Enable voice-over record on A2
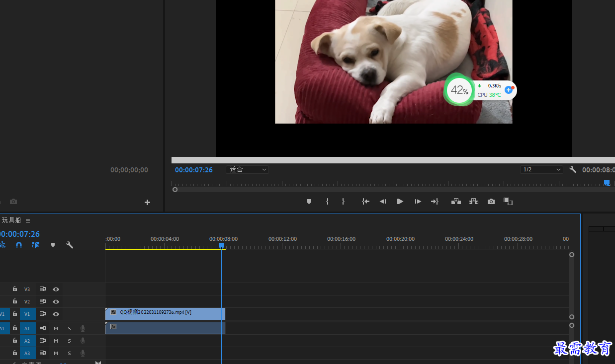Screen dimensions: 615x364 (83, 341)
